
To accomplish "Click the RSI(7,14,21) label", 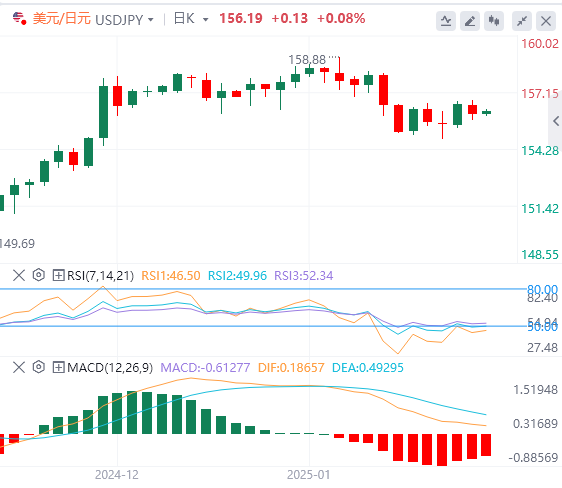I will point(101,276).
